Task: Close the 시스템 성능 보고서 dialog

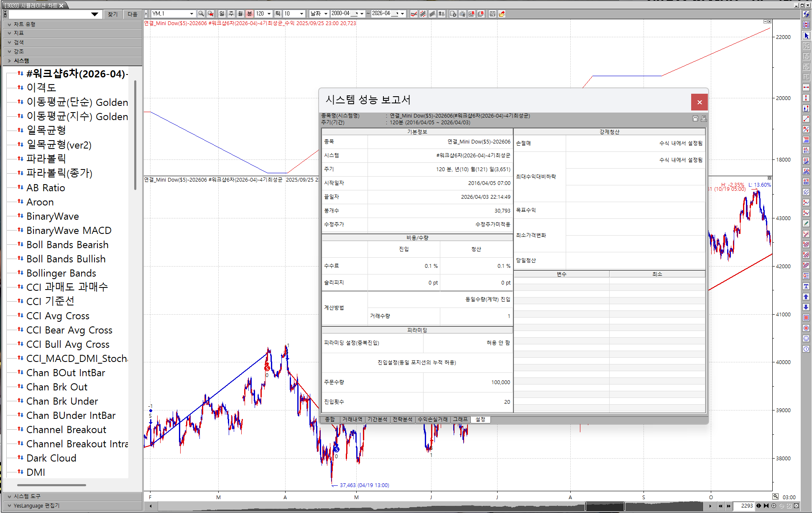Action: point(699,102)
